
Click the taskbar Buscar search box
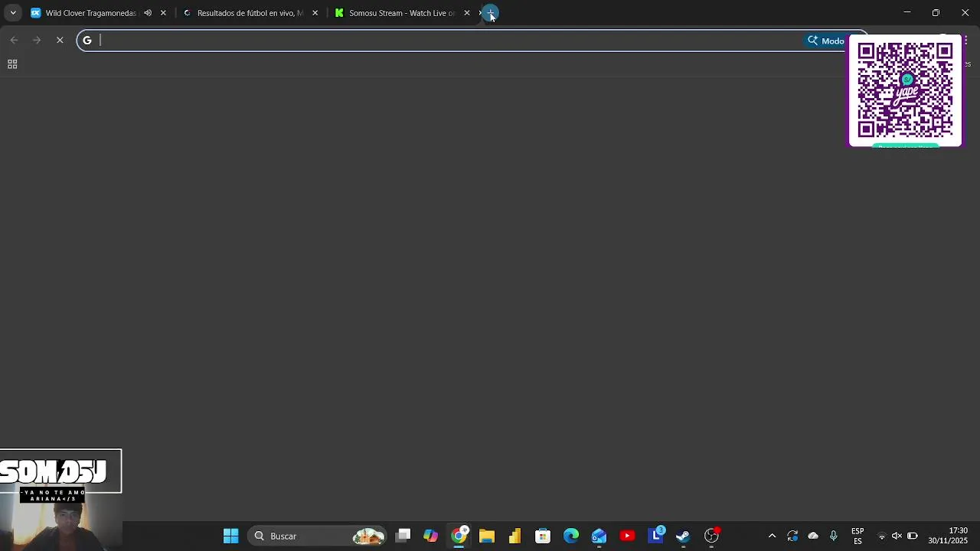(x=318, y=536)
